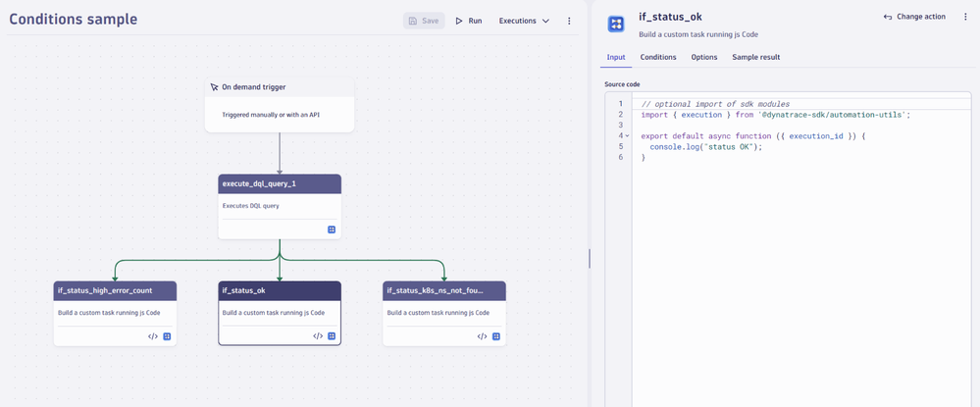Click the Conditions sample workflow title
Viewport: 980px width, 407px height.
click(74, 20)
